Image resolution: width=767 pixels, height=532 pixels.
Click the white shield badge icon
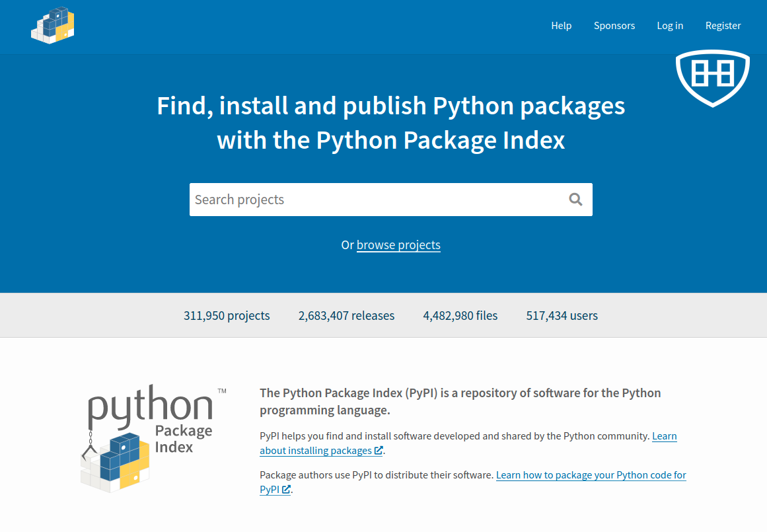click(x=712, y=77)
